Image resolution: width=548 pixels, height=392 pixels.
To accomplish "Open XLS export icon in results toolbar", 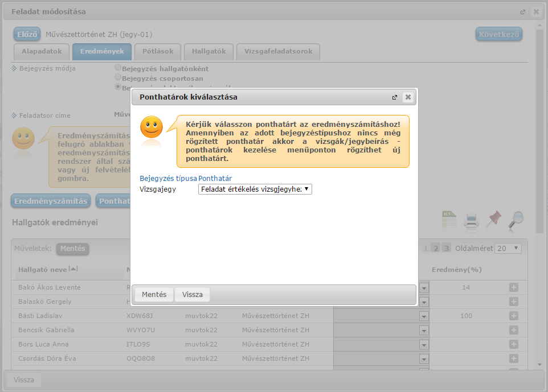I will click(x=449, y=220).
